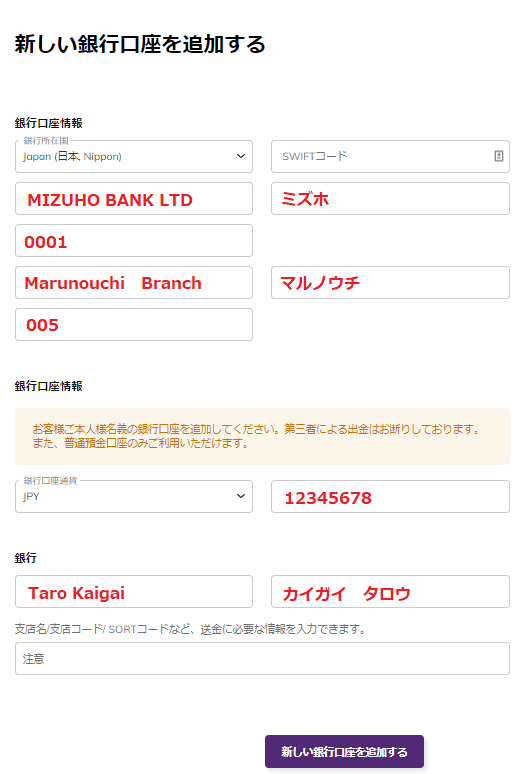Click the chevron arrow beside JPY

click(240, 496)
